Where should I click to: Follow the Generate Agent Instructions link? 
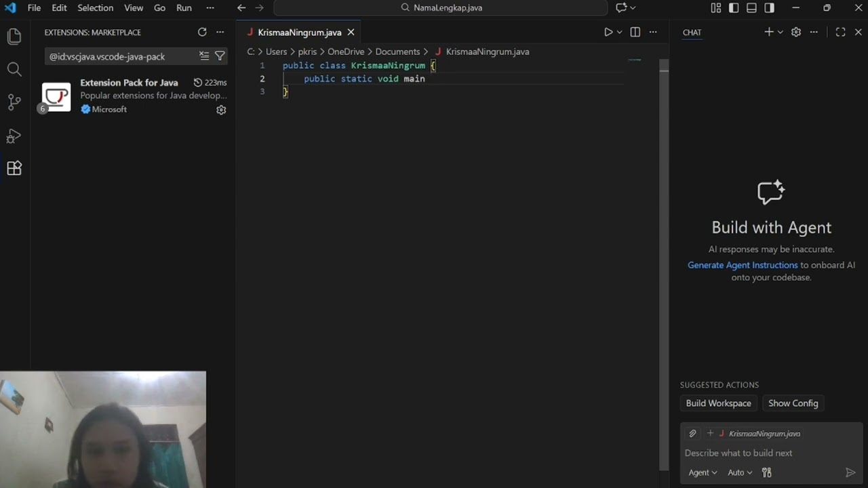(743, 265)
